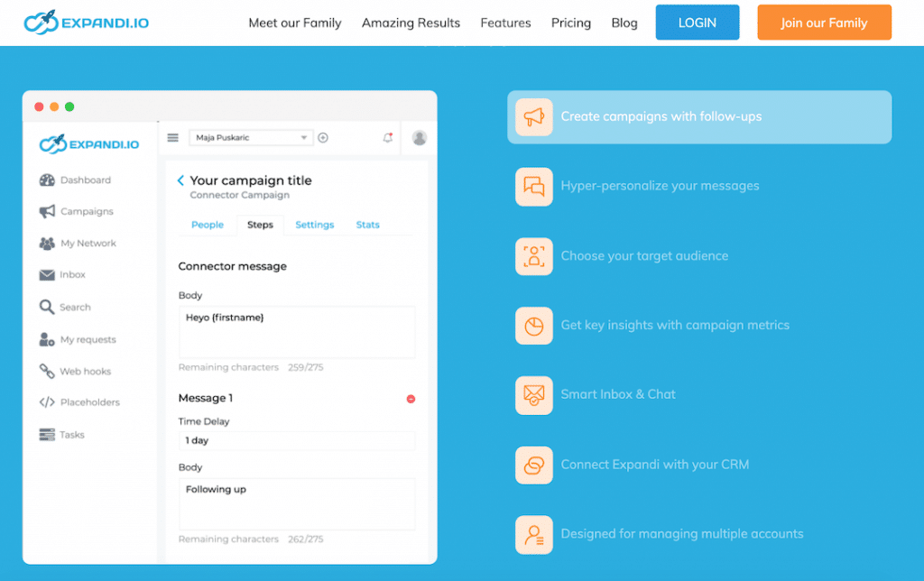Image resolution: width=924 pixels, height=581 pixels.
Task: Remove Message 1 with red minus icon
Action: [411, 399]
